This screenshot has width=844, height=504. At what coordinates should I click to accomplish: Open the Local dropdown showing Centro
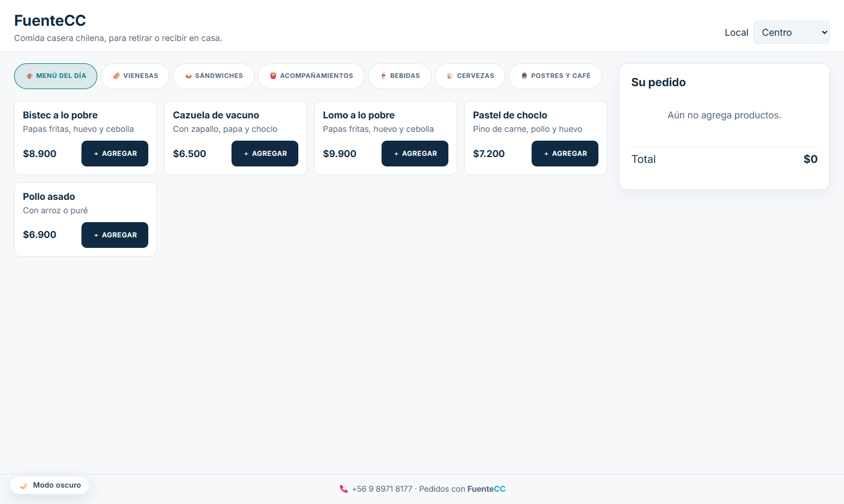pos(791,32)
